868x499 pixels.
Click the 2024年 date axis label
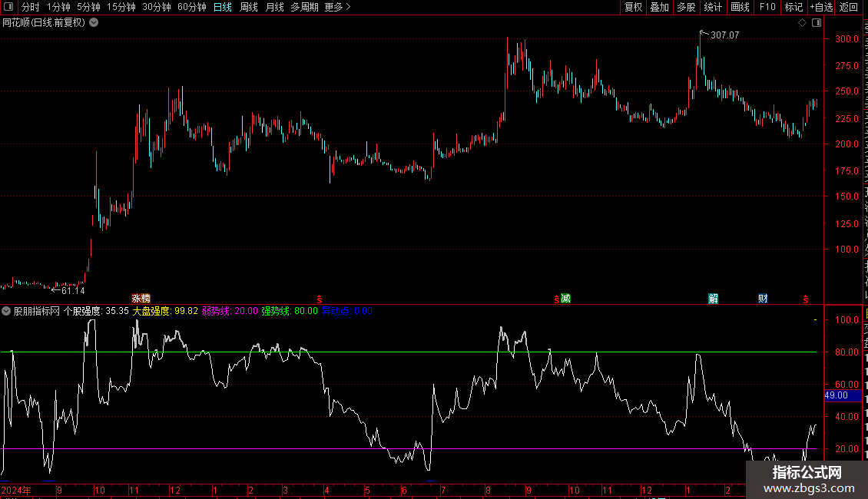click(16, 491)
